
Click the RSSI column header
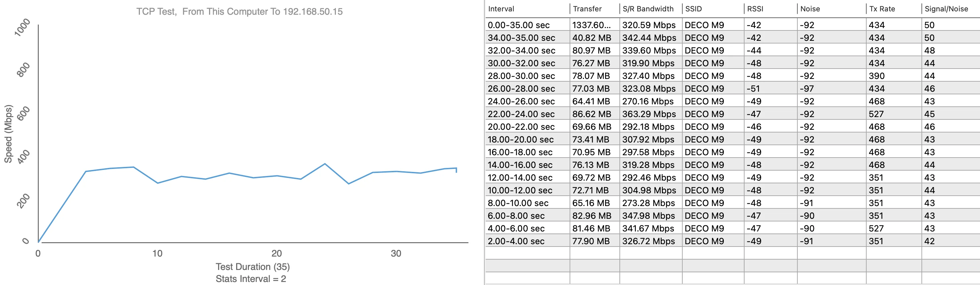click(755, 9)
